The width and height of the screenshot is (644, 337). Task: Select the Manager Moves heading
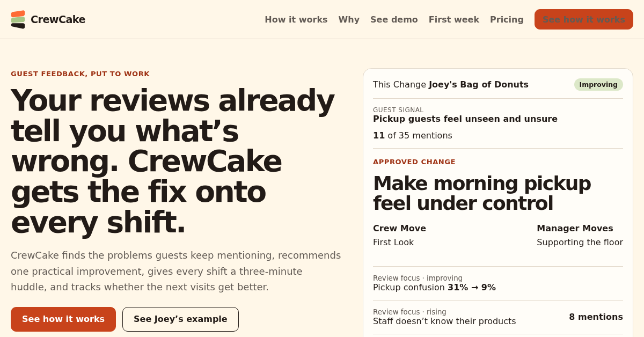pyautogui.click(x=575, y=229)
